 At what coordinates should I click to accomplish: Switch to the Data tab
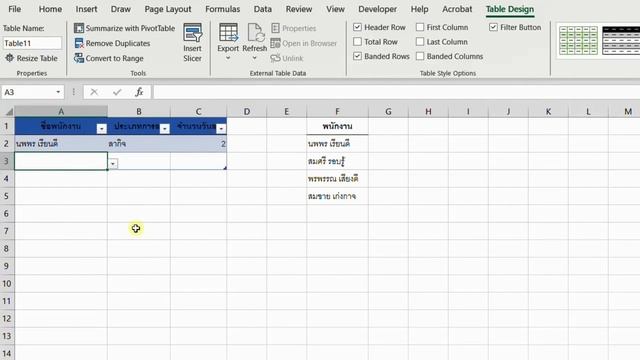pyautogui.click(x=262, y=9)
